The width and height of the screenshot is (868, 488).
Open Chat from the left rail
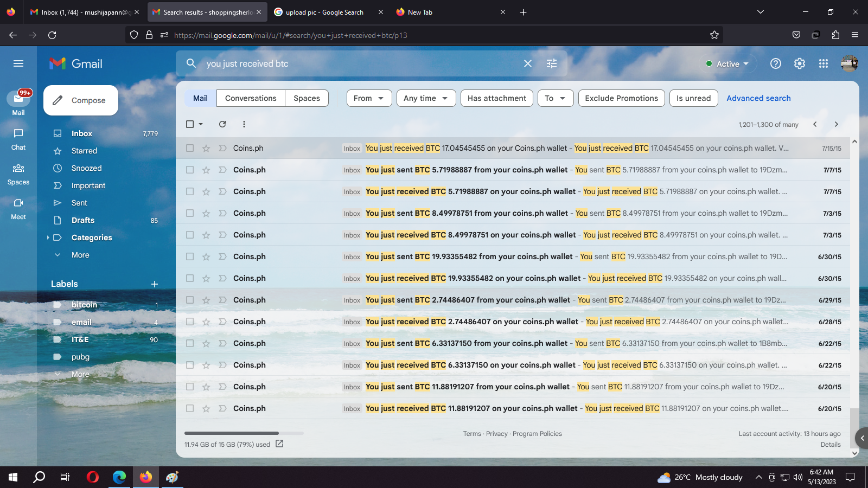(18, 139)
